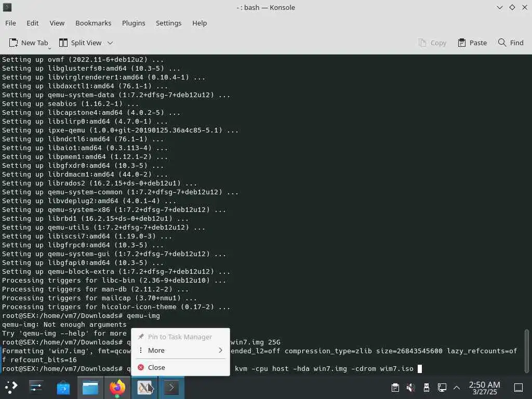Show hidden system tray icons
The height and width of the screenshot is (399, 532).
point(457,388)
